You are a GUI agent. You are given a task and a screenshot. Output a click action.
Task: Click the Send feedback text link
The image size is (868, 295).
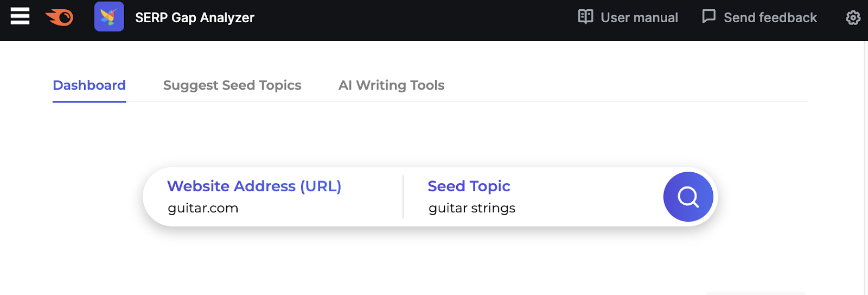(770, 18)
